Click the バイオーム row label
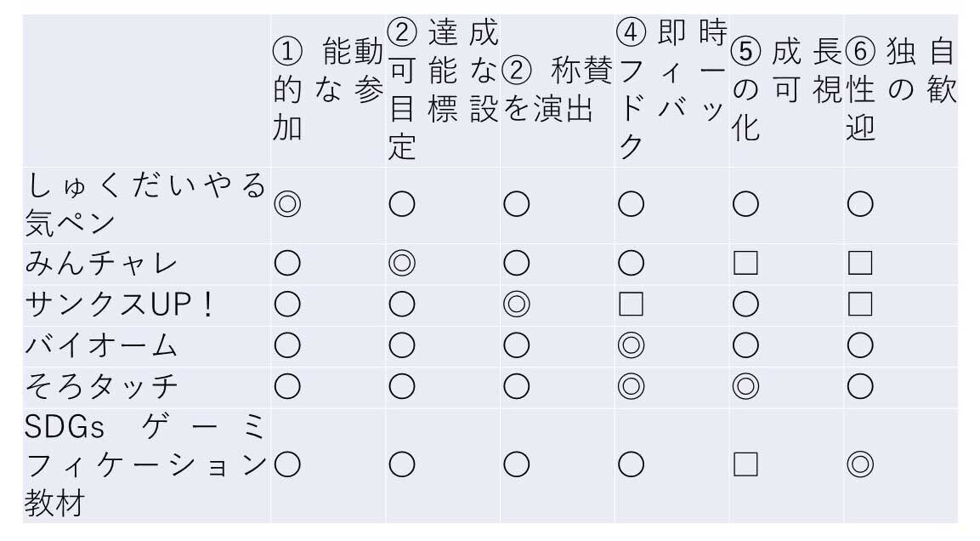The width and height of the screenshot is (980, 541). click(x=102, y=345)
